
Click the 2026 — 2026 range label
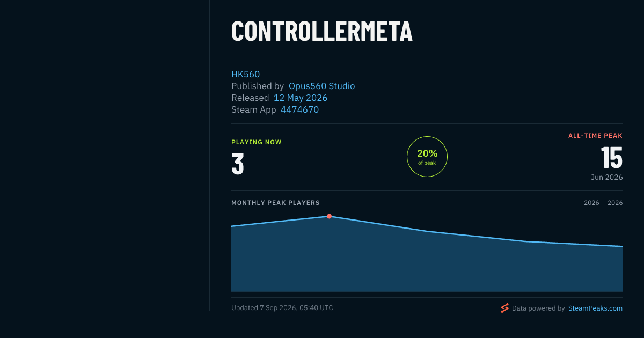[x=603, y=203]
